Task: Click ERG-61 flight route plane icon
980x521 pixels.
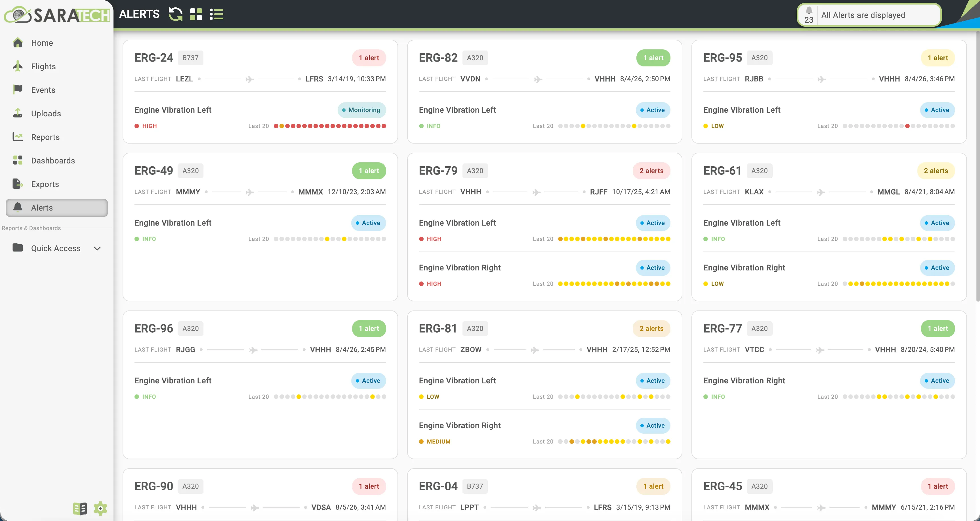Action: pyautogui.click(x=821, y=192)
